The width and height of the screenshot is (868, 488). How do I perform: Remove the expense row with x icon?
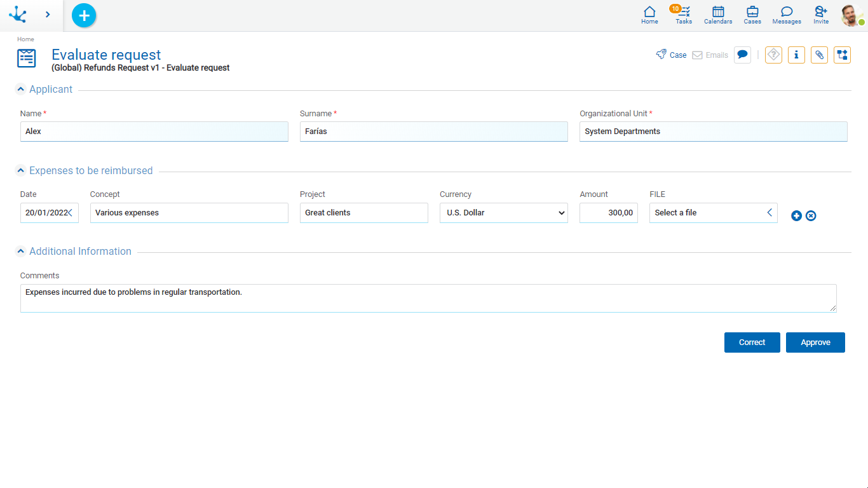click(x=811, y=216)
